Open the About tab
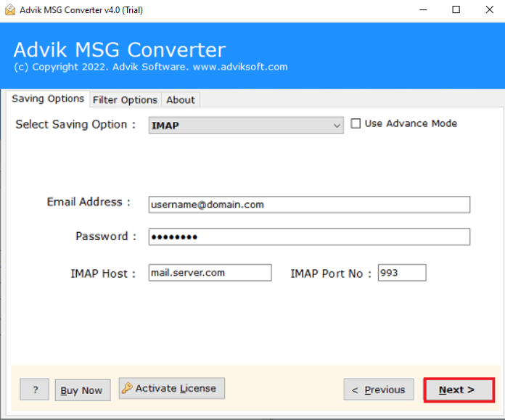This screenshot has width=505, height=420. (181, 100)
